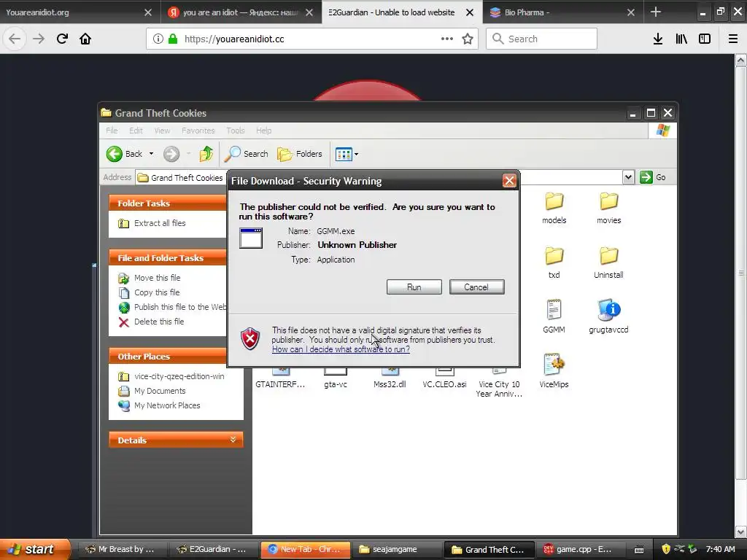747x560 pixels.
Task: Bookmark this page with the star icon
Action: click(468, 39)
